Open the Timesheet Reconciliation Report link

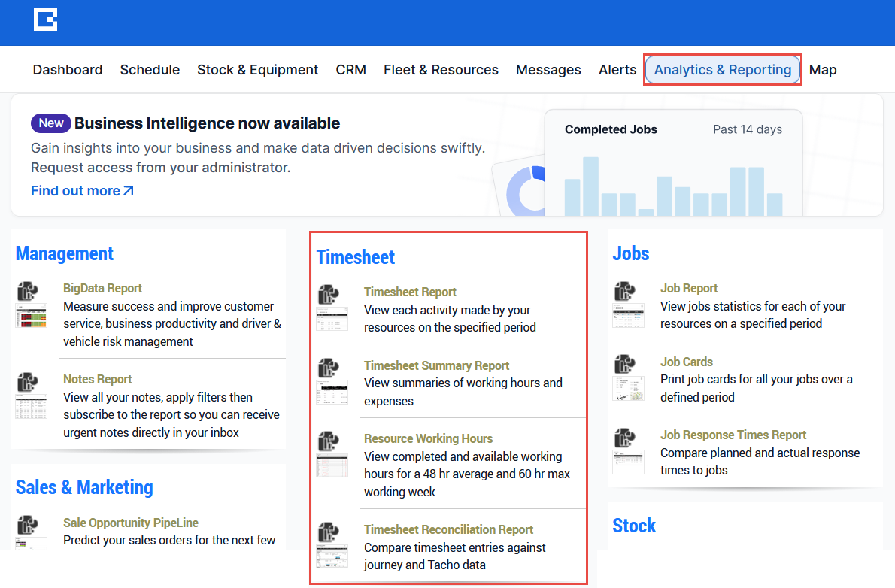point(448,529)
